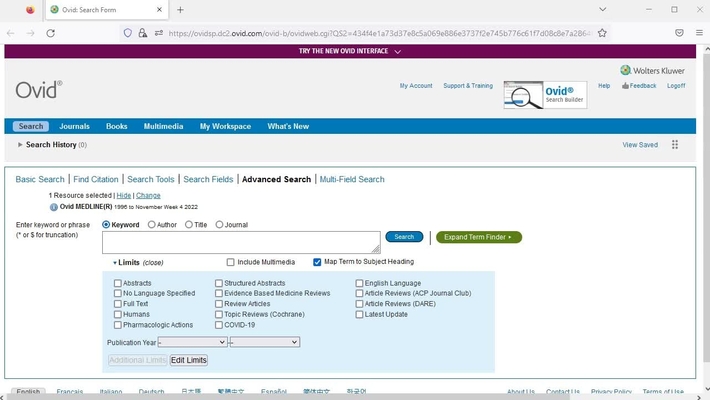
Task: Open the first Publication Year dropdown
Action: (x=193, y=342)
